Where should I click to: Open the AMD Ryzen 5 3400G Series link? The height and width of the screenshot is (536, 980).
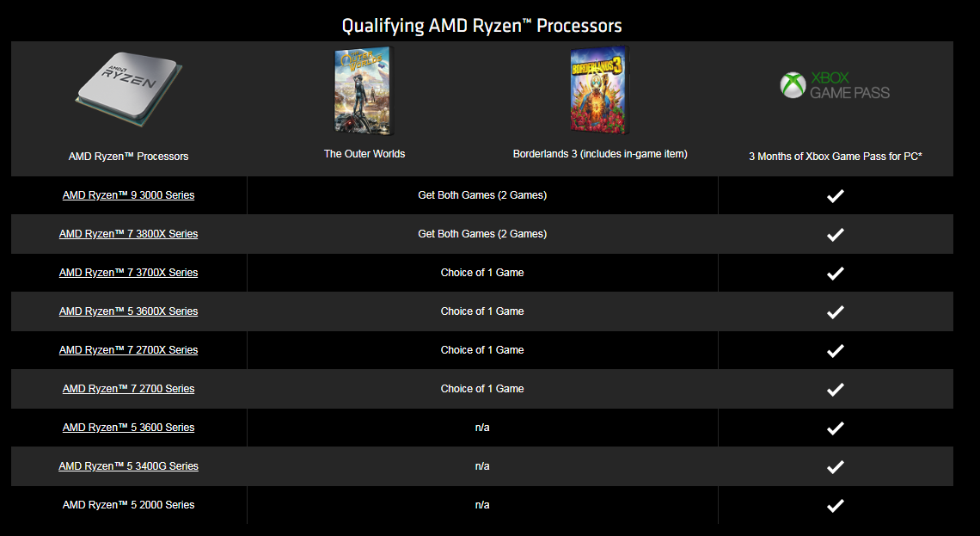tap(128, 466)
